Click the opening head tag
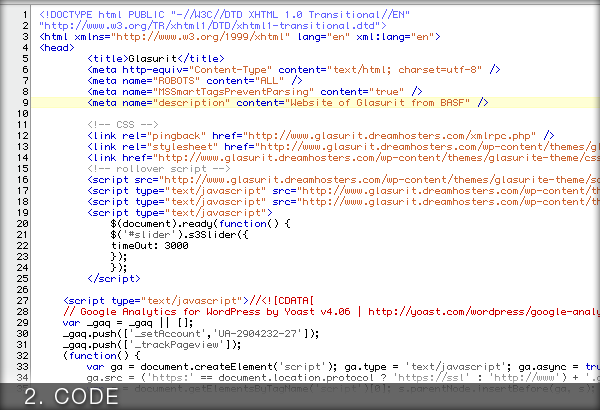This screenshot has height=410, width=600. 57,48
